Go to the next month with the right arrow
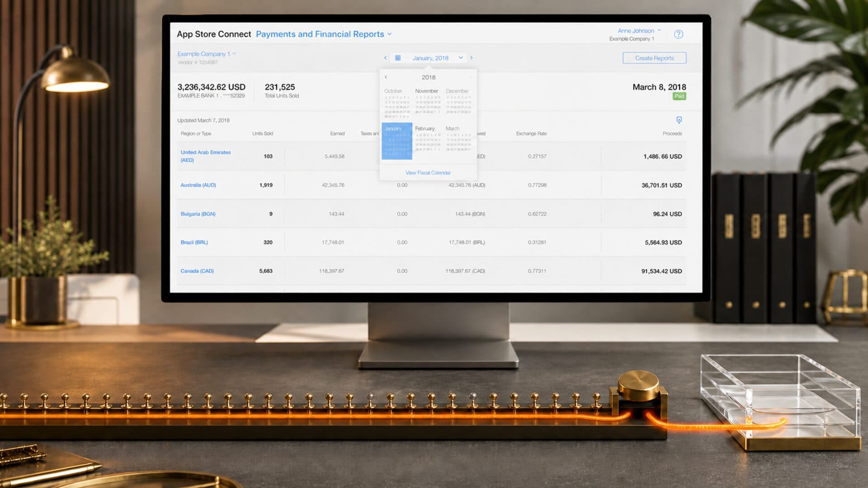868x488 pixels. click(471, 58)
